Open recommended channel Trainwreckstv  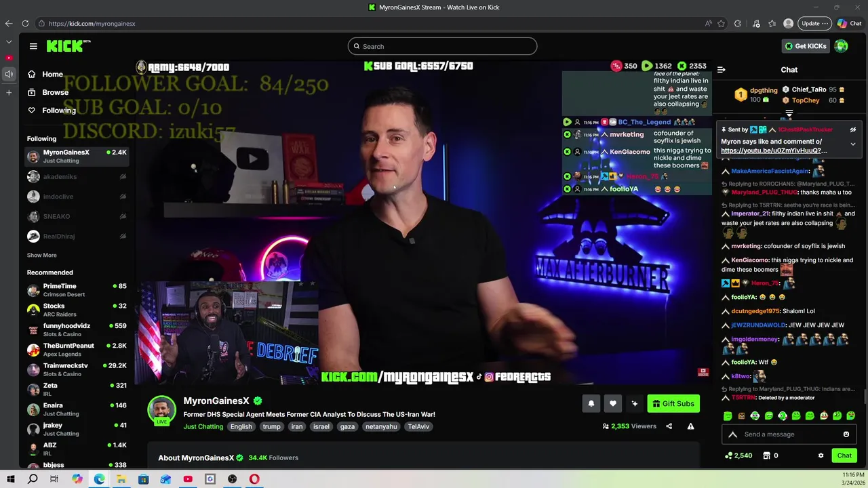(76, 369)
